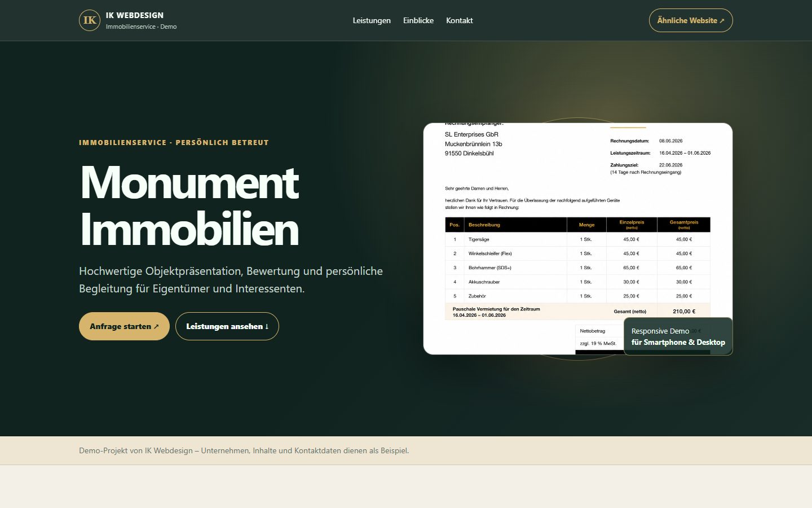This screenshot has width=812, height=508.
Task: Click the Leistungszeitraum label
Action: (630, 153)
